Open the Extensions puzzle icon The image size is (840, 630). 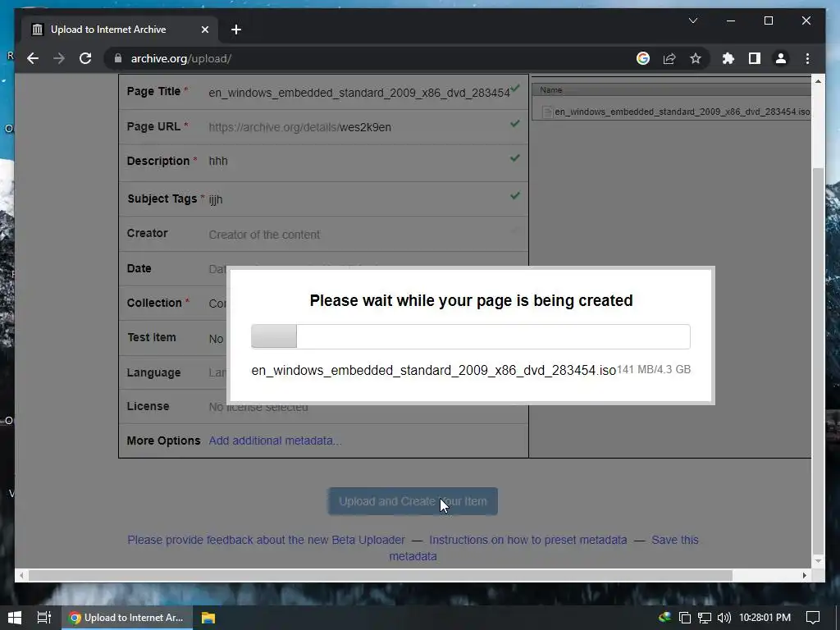728,58
